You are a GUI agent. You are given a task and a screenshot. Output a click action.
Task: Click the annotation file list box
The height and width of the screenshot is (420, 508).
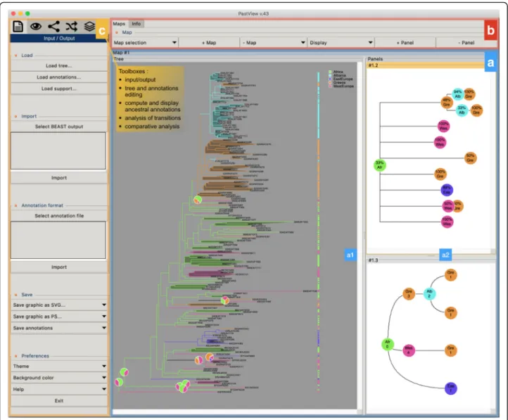pos(58,240)
